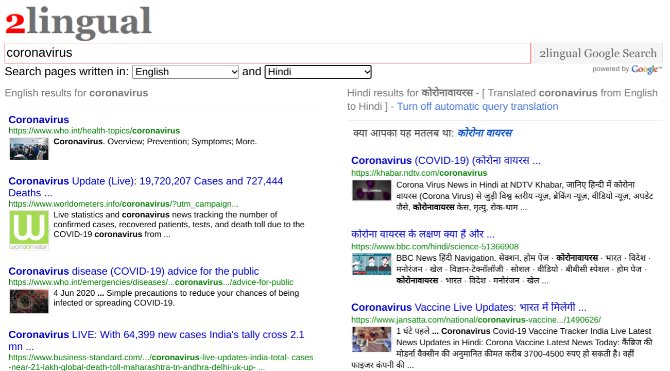Click Turn off automatic query translation link
This screenshot has width=670, height=371.
(477, 106)
